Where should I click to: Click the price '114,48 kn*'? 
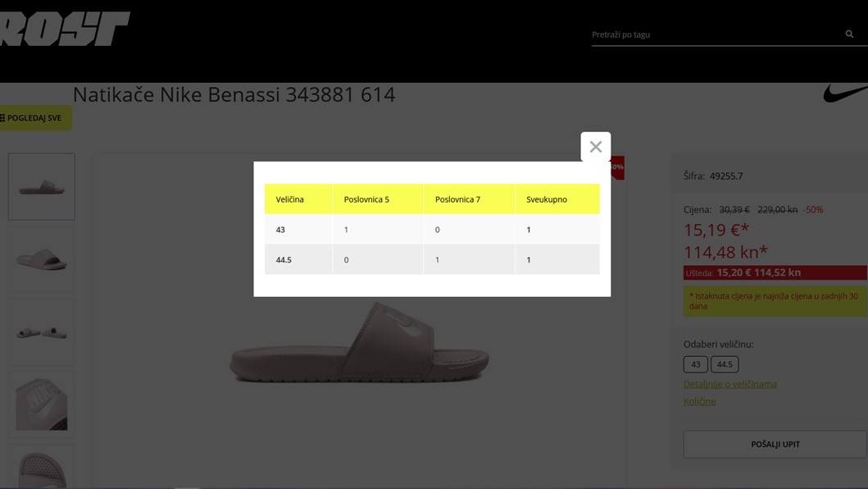[725, 252]
